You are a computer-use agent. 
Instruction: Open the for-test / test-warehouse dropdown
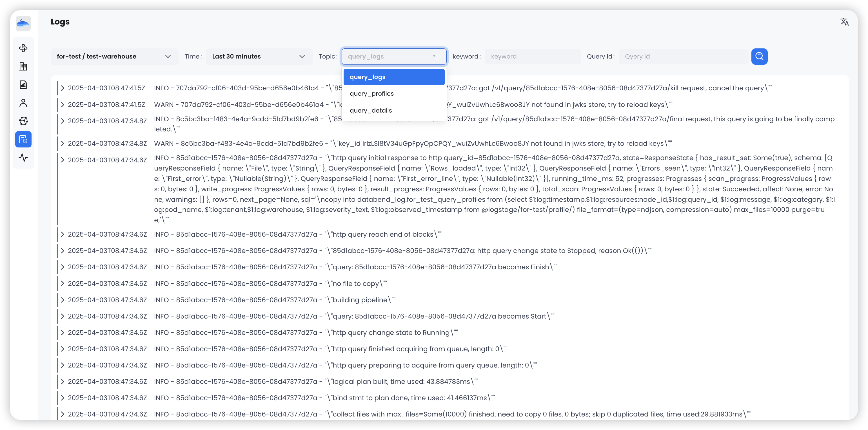pos(114,56)
